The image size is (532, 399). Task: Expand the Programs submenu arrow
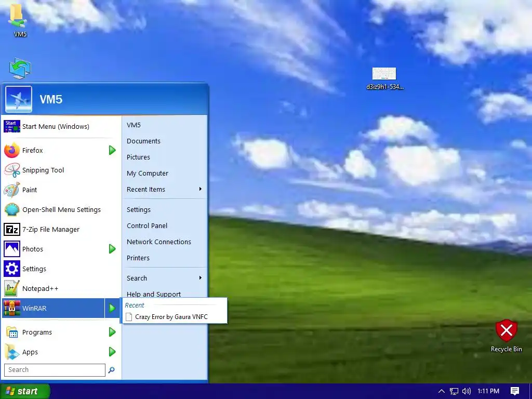coord(112,332)
